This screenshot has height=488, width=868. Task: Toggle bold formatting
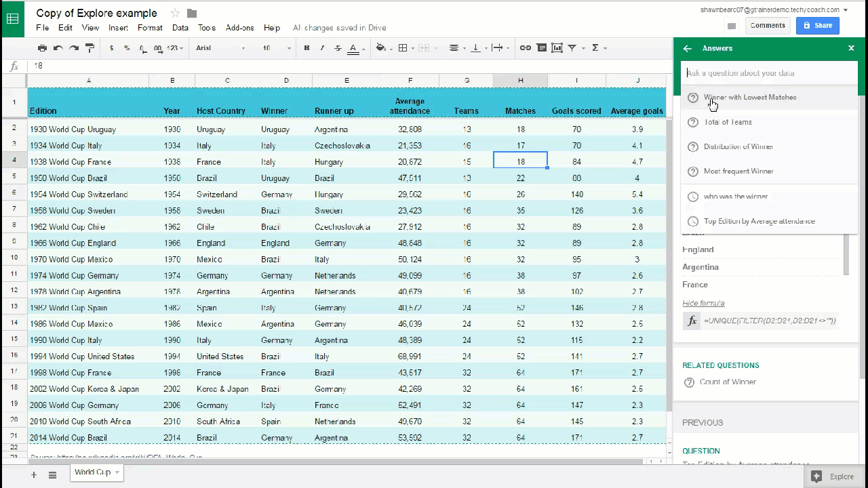click(307, 48)
